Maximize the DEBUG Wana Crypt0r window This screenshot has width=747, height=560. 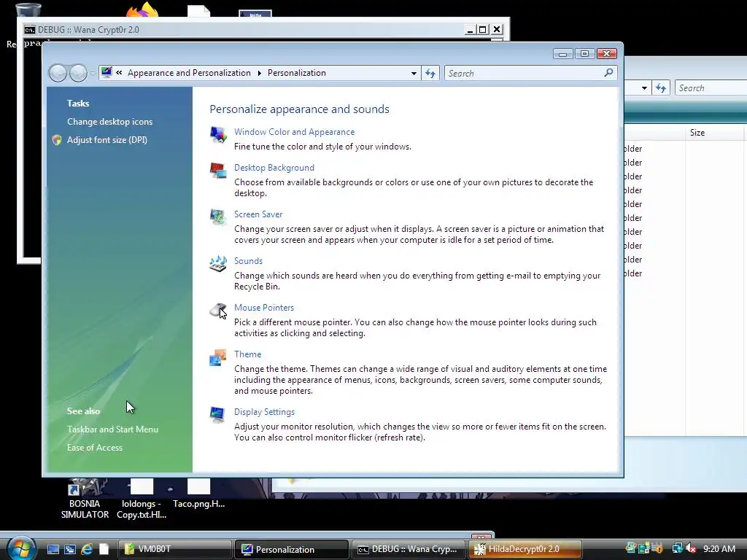coord(483,29)
